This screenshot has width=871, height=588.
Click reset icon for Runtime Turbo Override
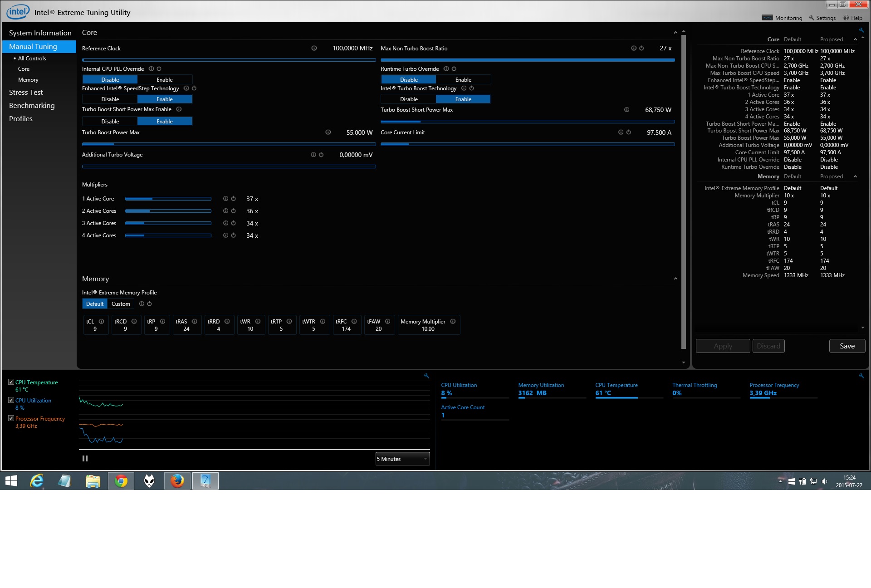tap(454, 69)
